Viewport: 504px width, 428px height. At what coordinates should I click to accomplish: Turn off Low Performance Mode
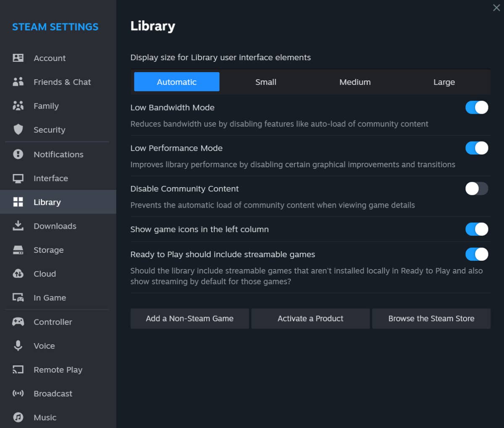[476, 148]
